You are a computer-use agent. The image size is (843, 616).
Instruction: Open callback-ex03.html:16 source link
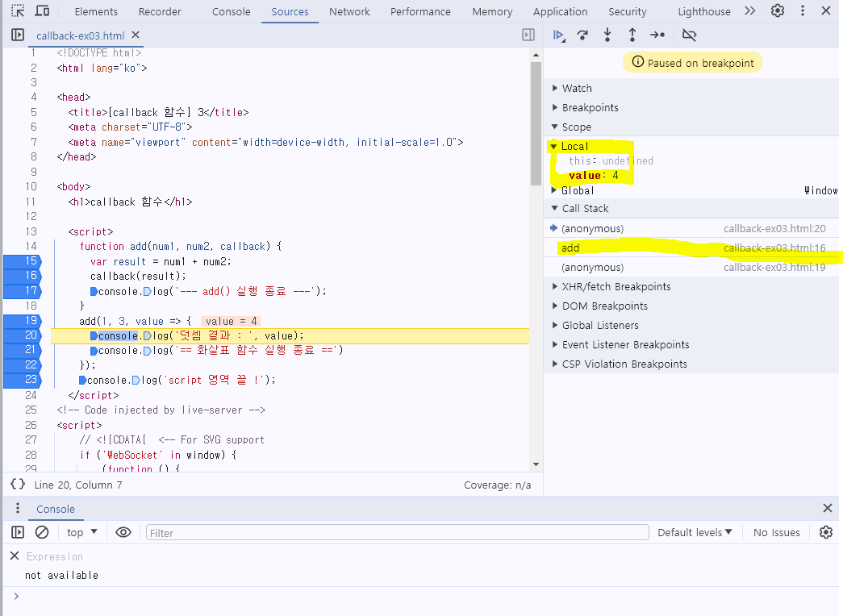coord(774,248)
